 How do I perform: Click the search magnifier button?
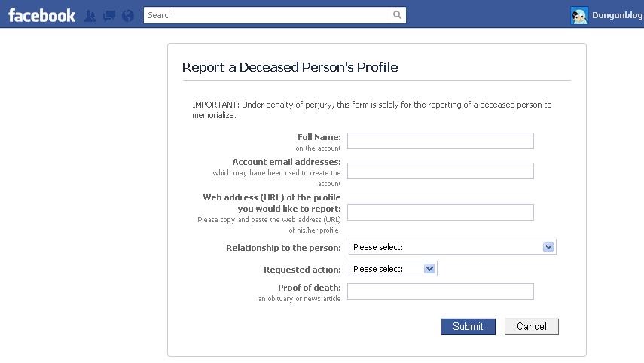pos(397,15)
